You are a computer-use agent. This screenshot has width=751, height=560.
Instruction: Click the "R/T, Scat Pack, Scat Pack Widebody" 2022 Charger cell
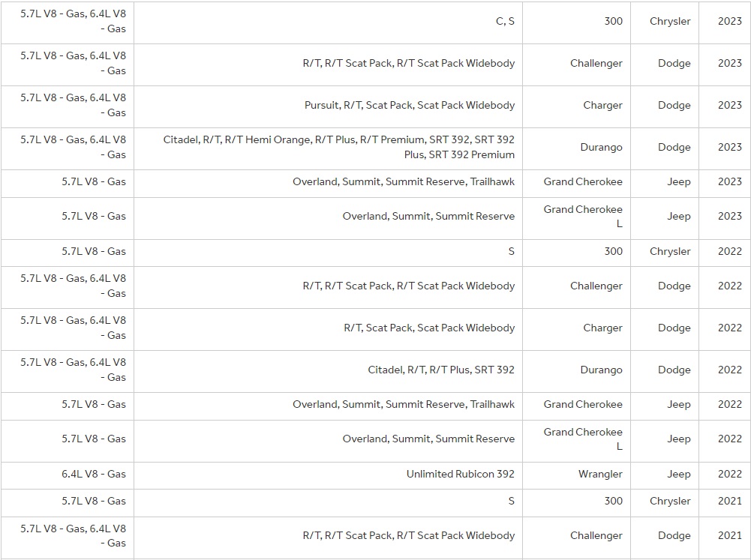pyautogui.click(x=429, y=328)
